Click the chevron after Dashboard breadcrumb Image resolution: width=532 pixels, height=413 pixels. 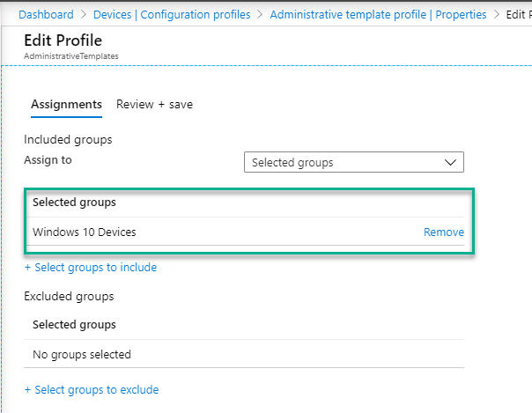tap(84, 15)
